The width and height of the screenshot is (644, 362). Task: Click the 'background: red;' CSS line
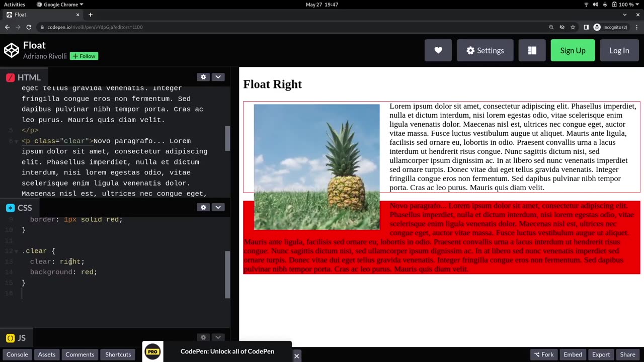[x=63, y=272]
